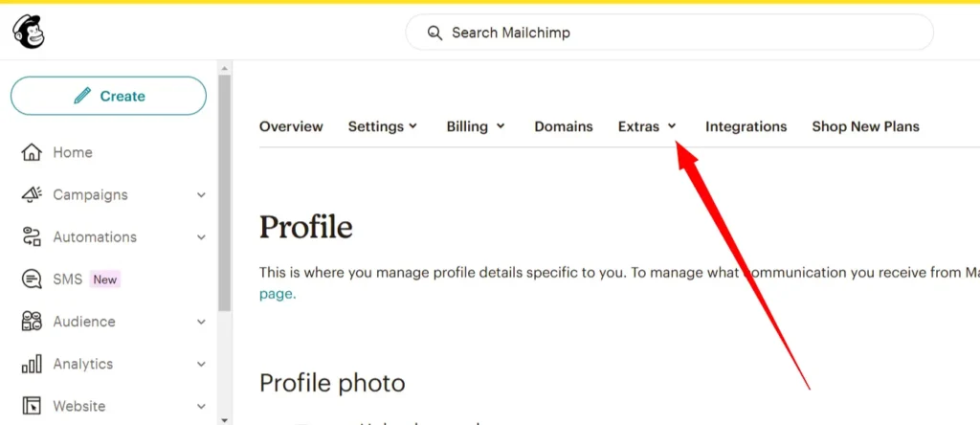Click the Campaigns megaphone icon
The width and height of the screenshot is (980, 425).
click(32, 195)
